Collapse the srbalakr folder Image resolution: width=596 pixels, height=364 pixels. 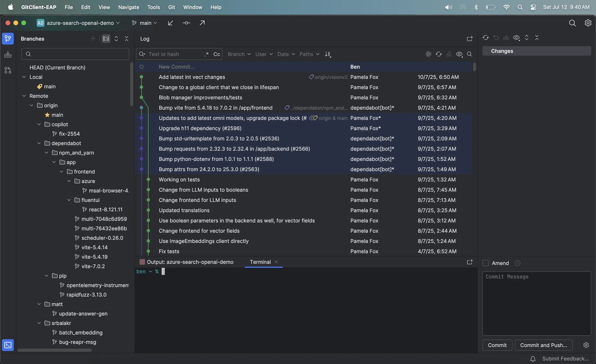39,323
